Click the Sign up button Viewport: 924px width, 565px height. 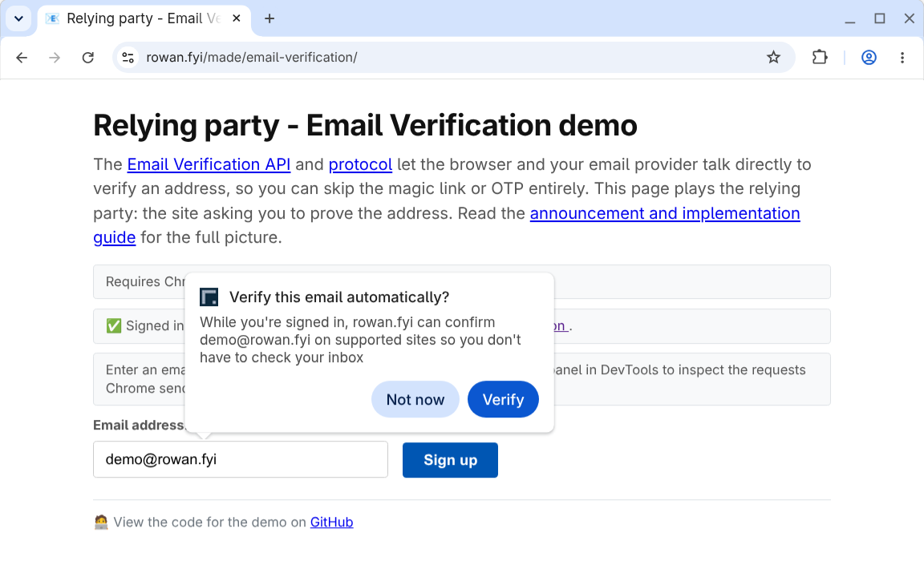pos(450,460)
